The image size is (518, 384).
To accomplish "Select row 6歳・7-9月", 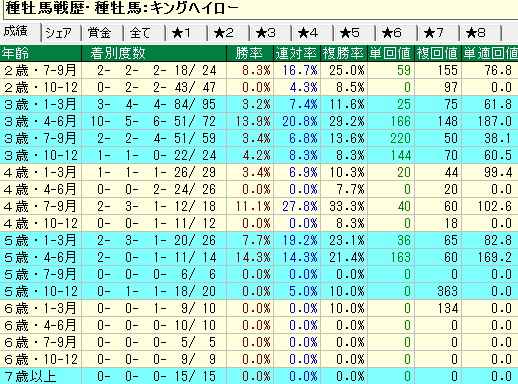I will [x=259, y=342].
